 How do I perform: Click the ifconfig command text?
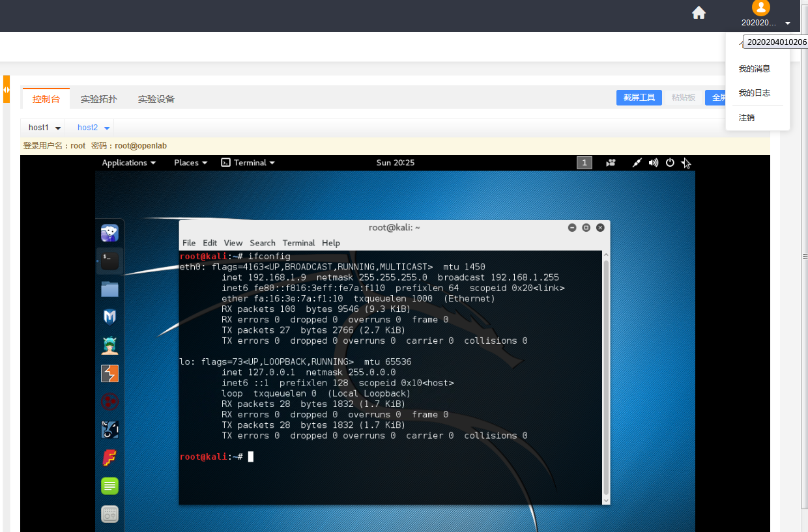[269, 257]
